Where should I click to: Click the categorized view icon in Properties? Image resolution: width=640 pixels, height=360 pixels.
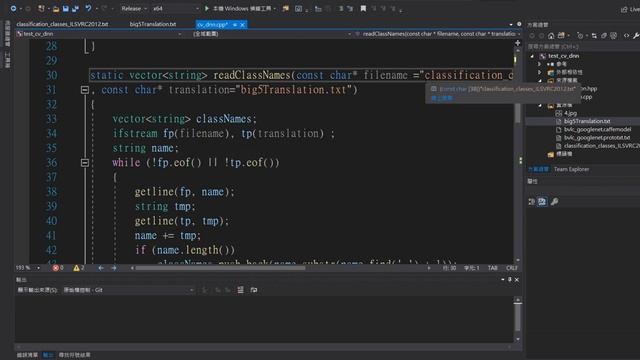pyautogui.click(x=531, y=202)
